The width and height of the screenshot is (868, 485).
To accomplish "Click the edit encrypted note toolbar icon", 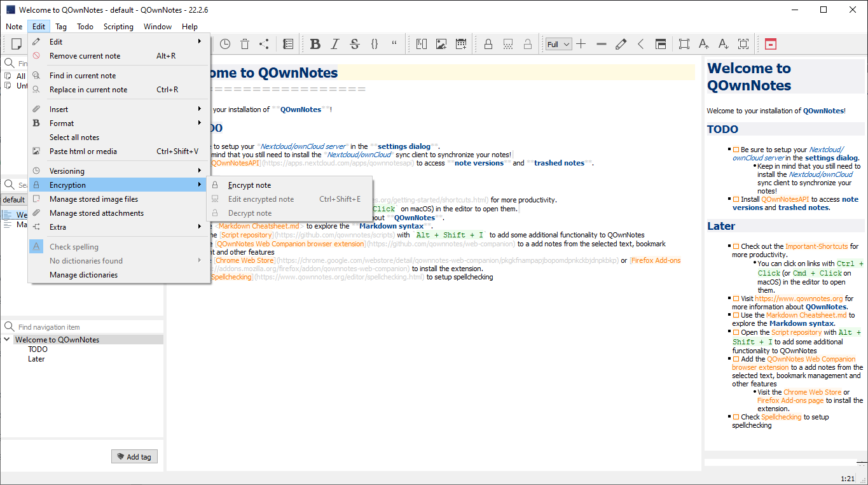I will [508, 44].
